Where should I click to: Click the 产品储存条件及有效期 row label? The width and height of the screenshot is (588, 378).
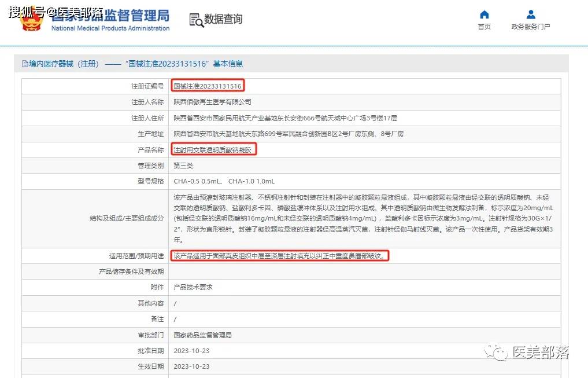[x=131, y=271]
